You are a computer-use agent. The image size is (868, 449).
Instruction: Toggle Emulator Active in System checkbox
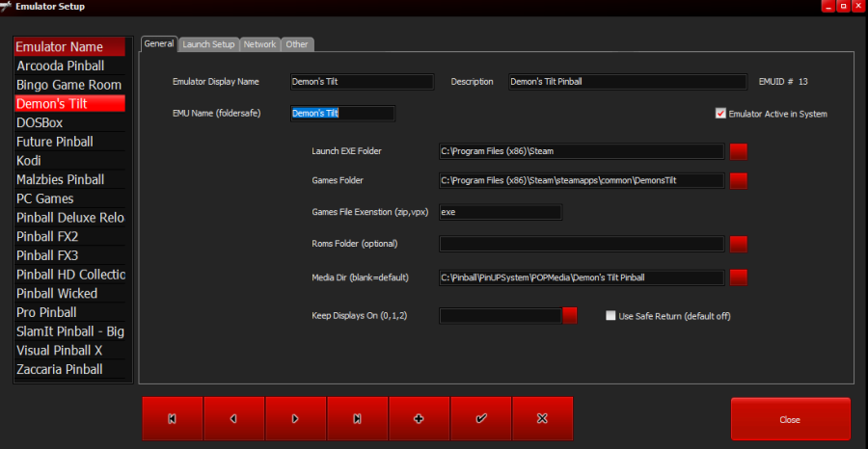point(720,114)
